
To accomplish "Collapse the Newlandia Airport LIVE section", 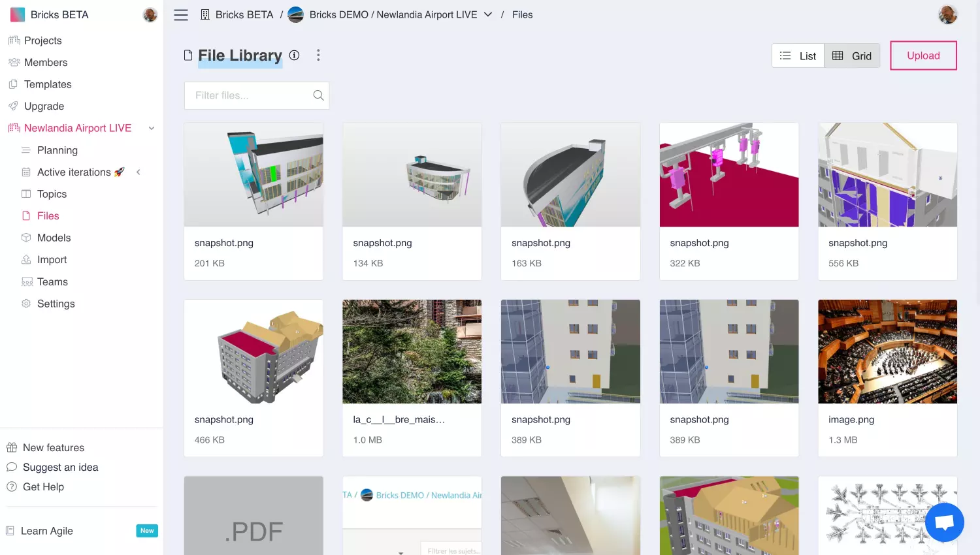I will [x=152, y=129].
